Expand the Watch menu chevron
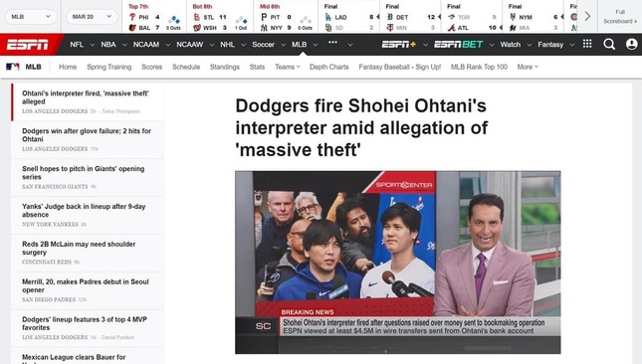 coord(529,45)
